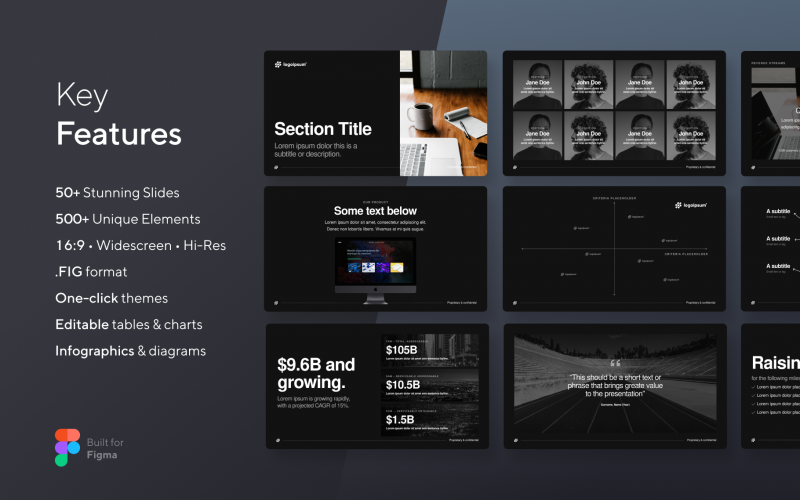Open the criteria placeholder matrix slide
The height and width of the screenshot is (500, 800).
click(614, 248)
